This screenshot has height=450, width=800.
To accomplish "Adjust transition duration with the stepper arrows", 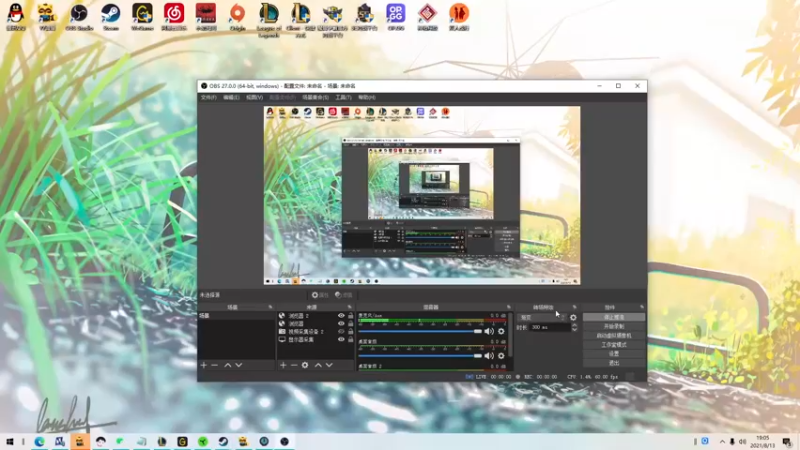I will (x=574, y=328).
